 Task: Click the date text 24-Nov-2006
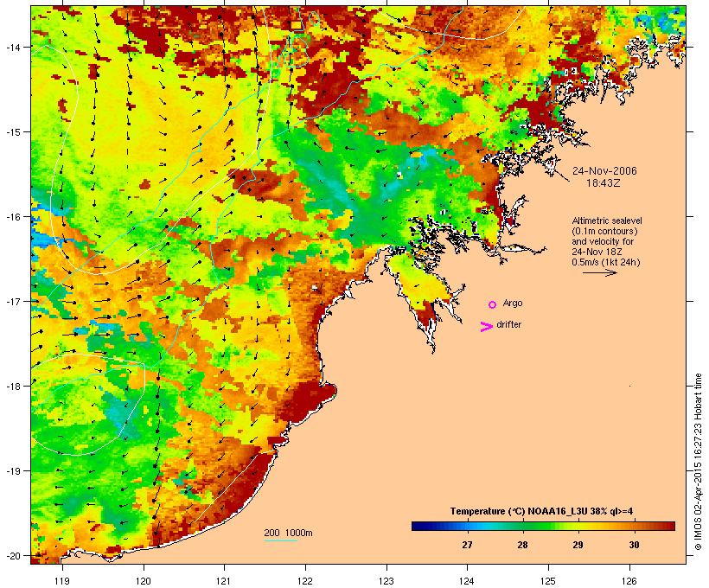click(604, 171)
